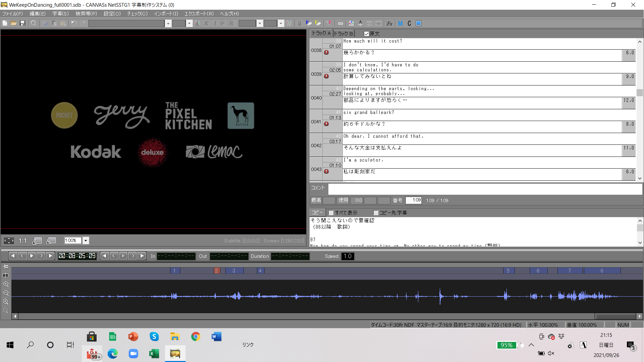Select timeline subtitle block 3
Image resolution: width=644 pixels, height=362 pixels.
(x=234, y=270)
